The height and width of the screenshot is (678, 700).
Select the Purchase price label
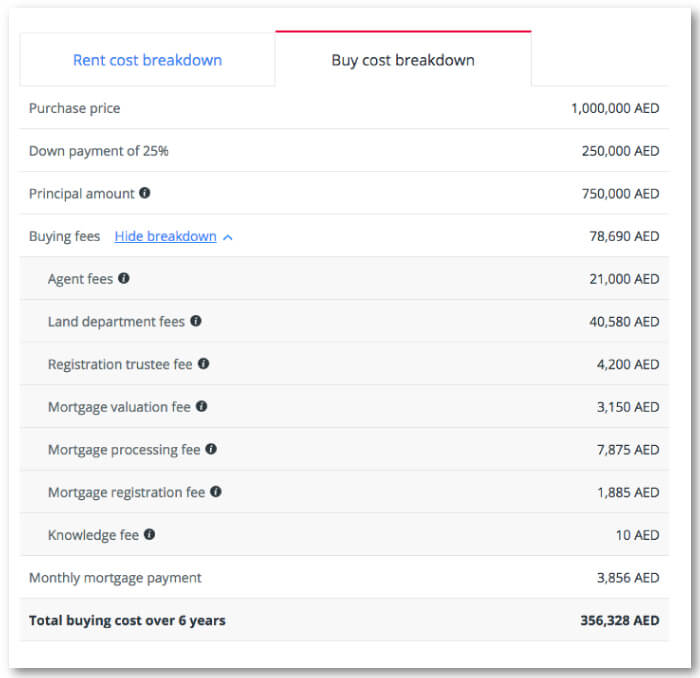point(75,108)
